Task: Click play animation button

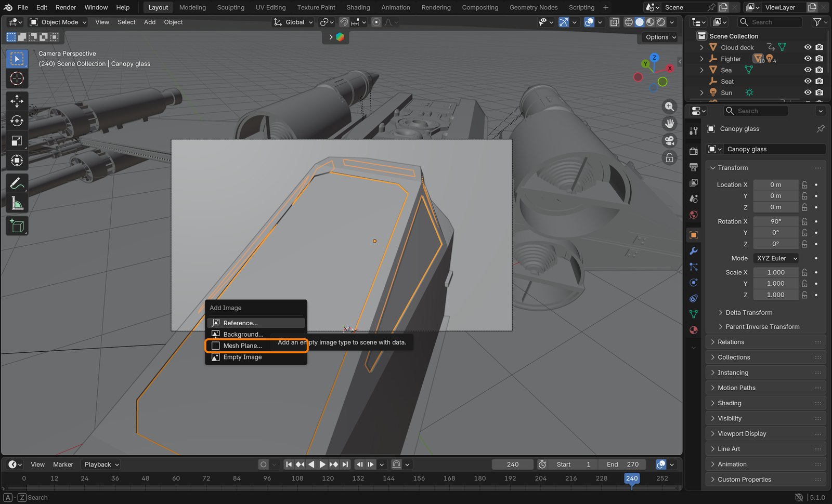Action: (x=322, y=465)
